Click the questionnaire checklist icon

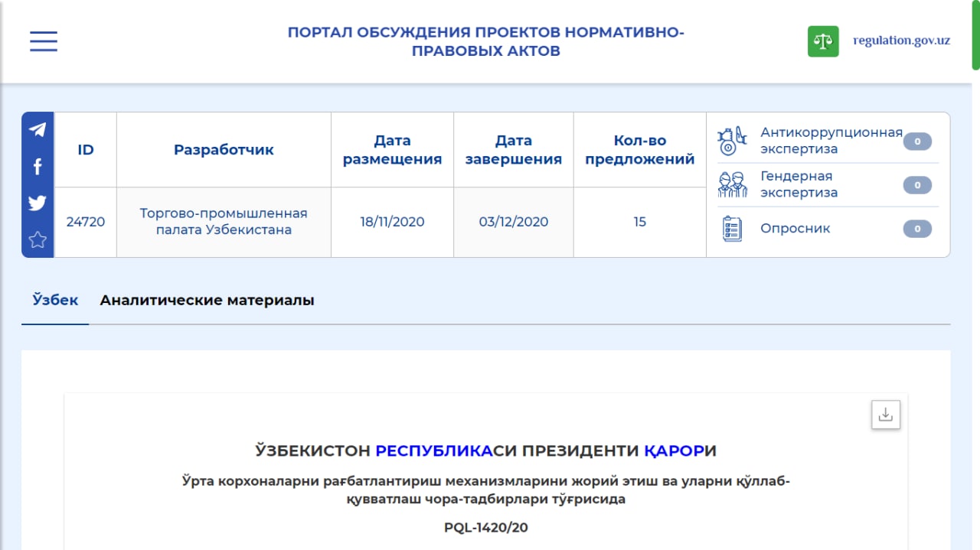(x=733, y=229)
